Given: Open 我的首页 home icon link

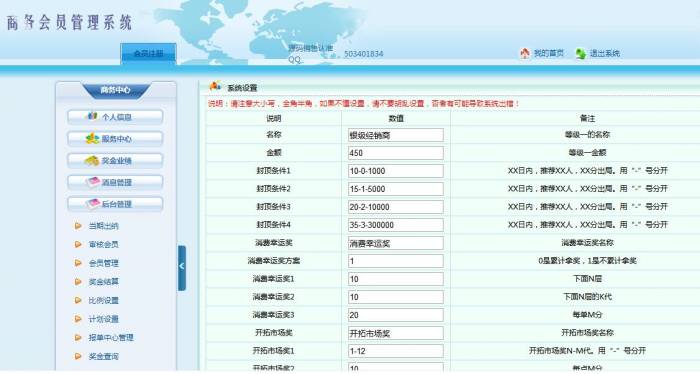Looking at the screenshot, I should (x=525, y=54).
